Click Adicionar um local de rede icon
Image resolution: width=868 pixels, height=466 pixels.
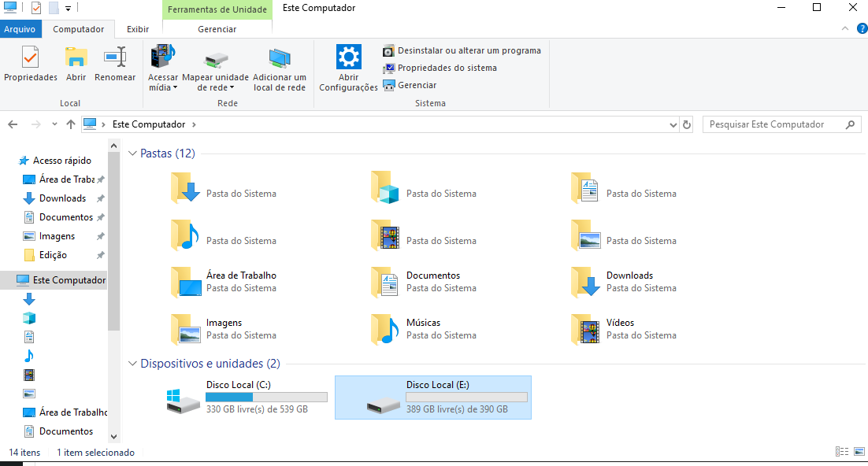click(280, 58)
